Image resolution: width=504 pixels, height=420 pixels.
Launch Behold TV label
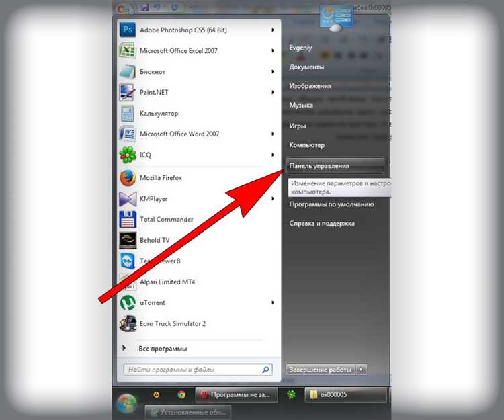(155, 241)
